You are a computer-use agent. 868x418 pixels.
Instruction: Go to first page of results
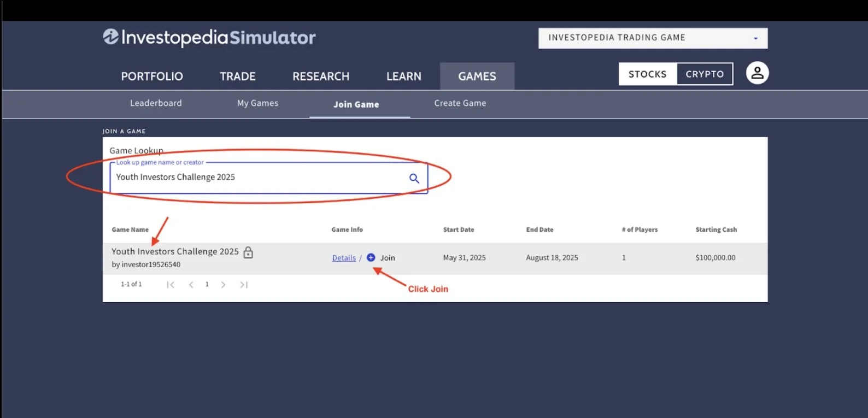(171, 285)
